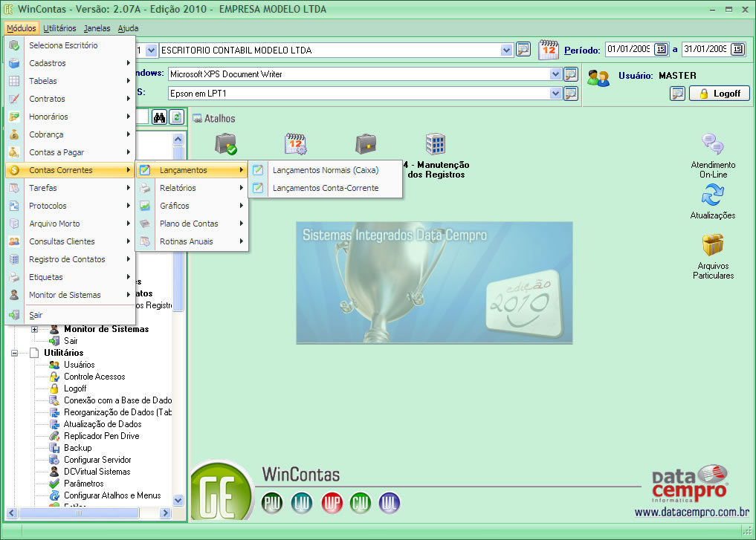Viewport: 756px width, 540px height.
Task: Choose Lançamentos Conta-Corrente
Action: pos(326,188)
